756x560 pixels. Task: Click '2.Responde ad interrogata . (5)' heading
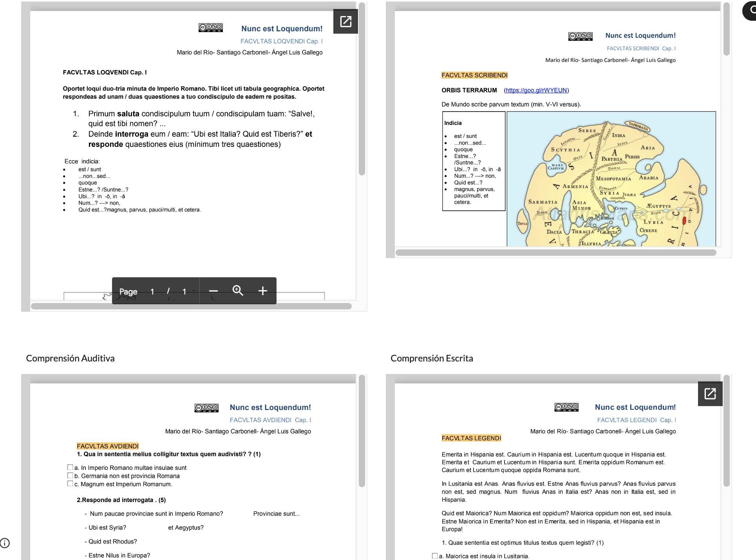pos(121,500)
